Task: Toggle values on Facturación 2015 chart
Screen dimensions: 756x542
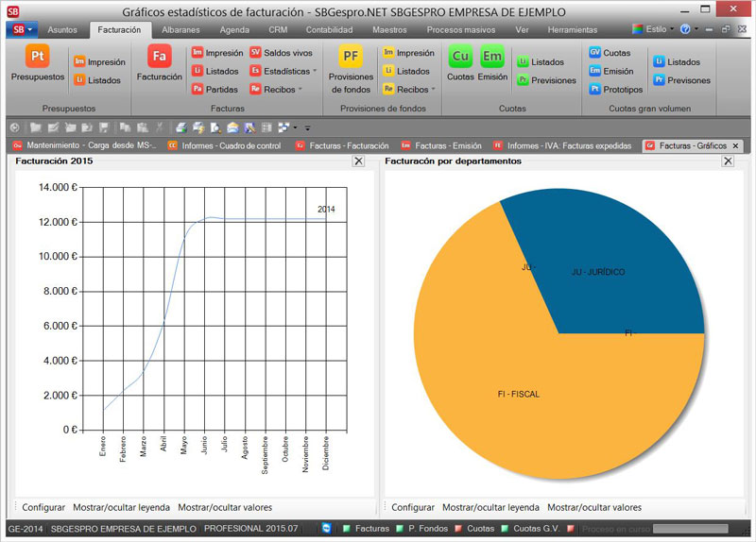Action: 217,507
